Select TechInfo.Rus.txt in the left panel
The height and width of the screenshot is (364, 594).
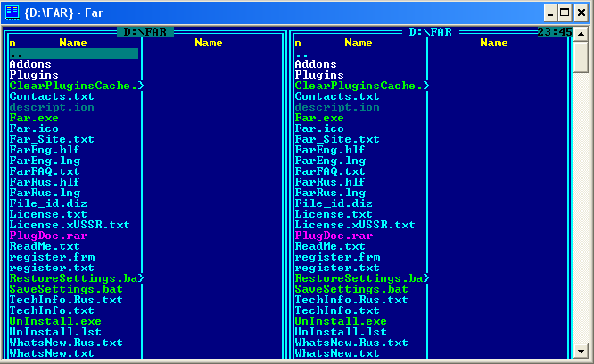(x=66, y=300)
